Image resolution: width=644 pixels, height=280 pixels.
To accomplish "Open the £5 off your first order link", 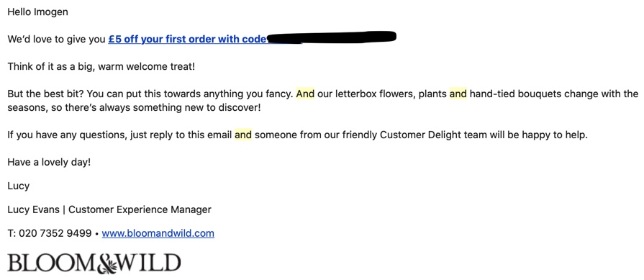I will click(188, 40).
